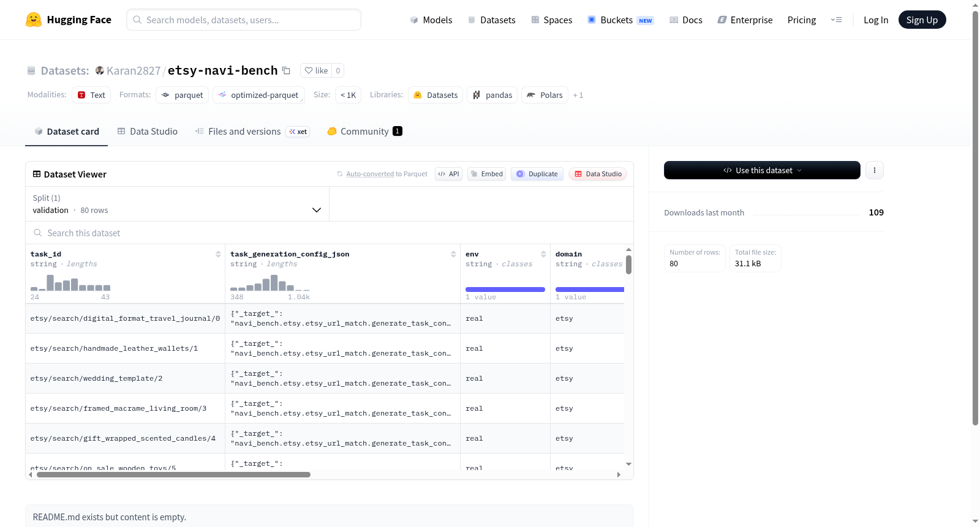This screenshot has height=527, width=980.
Task: Open Enterprise in the top navigation
Action: coord(745,20)
